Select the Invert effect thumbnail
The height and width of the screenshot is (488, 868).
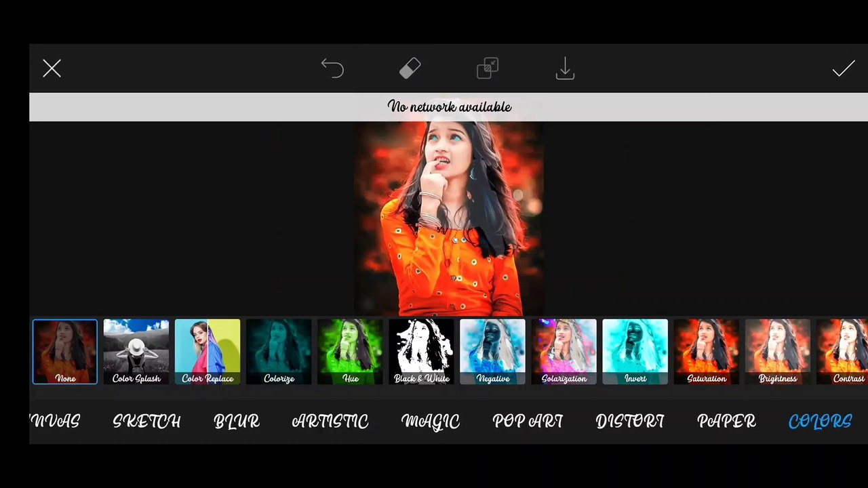(635, 352)
